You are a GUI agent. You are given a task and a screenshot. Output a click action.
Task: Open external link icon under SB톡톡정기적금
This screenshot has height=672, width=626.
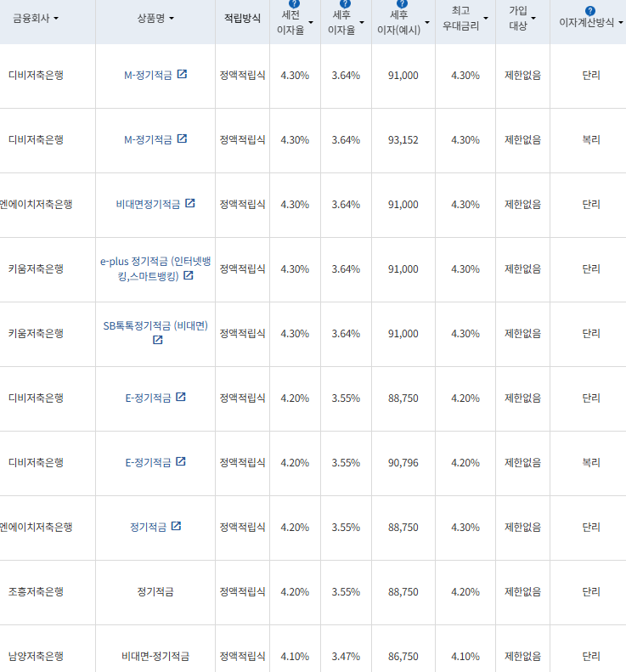click(x=157, y=340)
